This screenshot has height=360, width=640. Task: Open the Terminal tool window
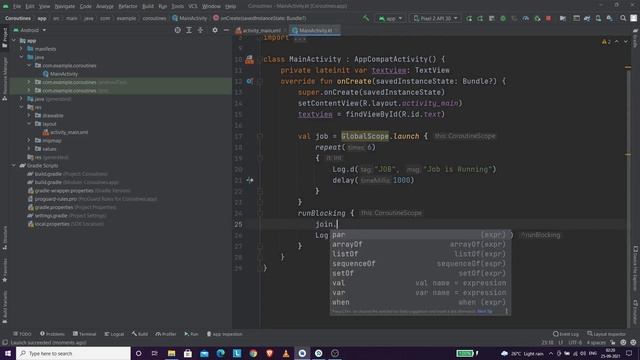(x=84, y=334)
